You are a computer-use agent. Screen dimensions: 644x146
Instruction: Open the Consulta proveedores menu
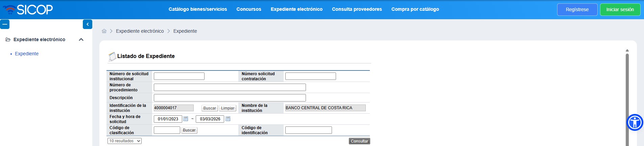(357, 9)
